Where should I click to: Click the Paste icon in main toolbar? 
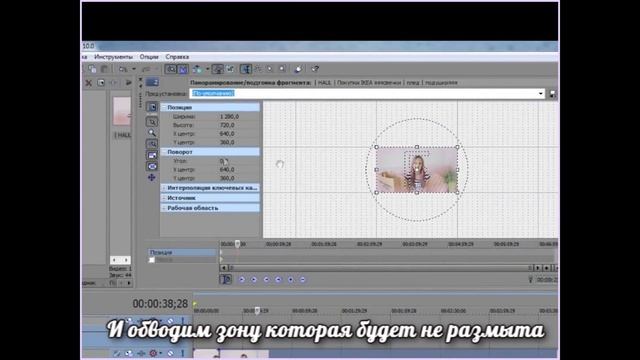tap(104, 69)
